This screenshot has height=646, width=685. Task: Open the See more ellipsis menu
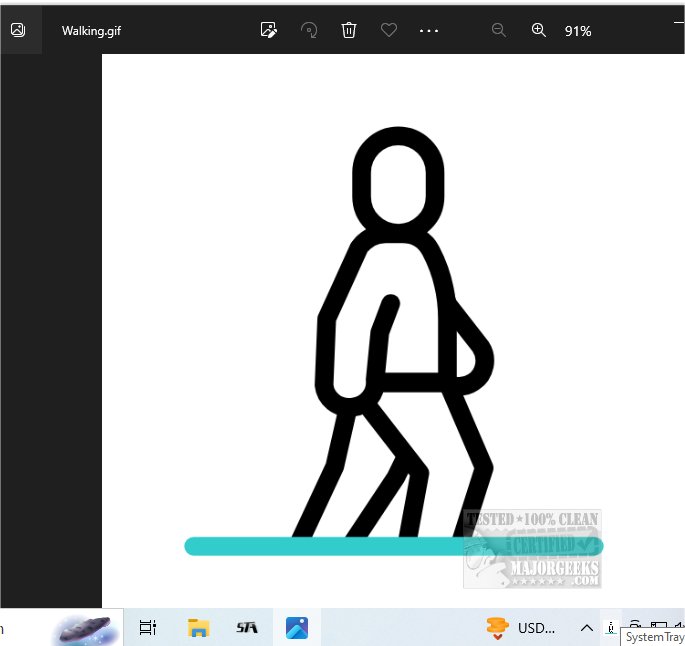[x=429, y=31]
